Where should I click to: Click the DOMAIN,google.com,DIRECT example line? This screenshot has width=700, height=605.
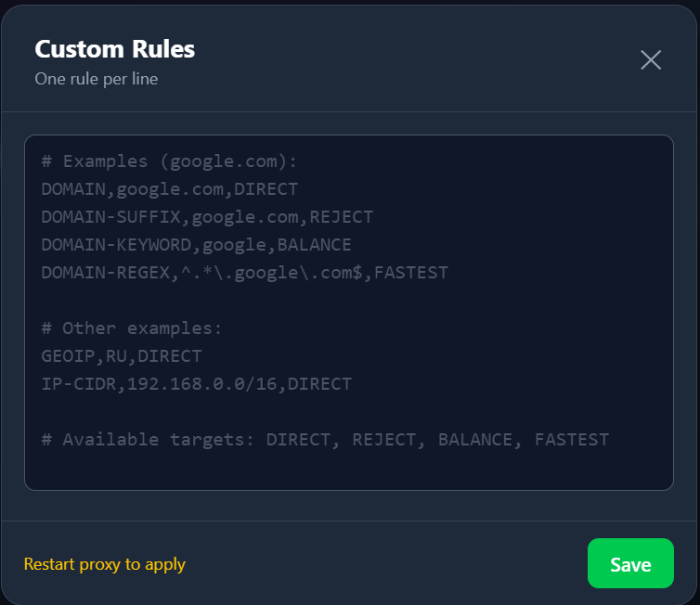[x=169, y=189]
